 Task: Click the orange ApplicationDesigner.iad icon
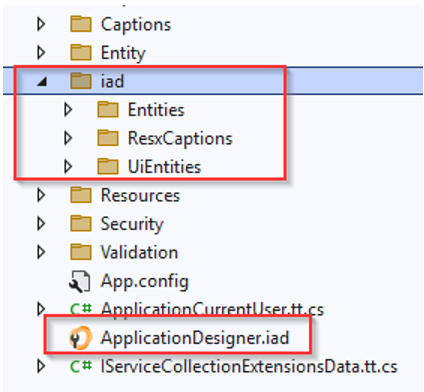(x=80, y=338)
